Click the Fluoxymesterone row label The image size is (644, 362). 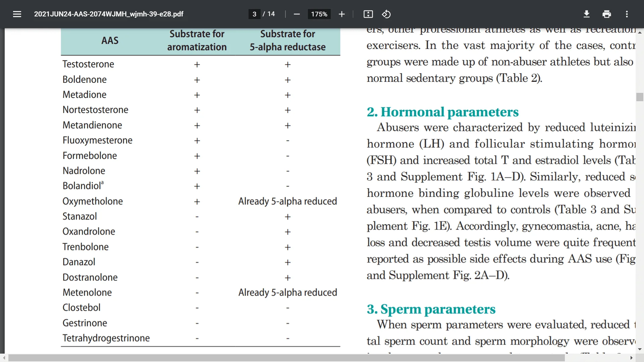click(x=97, y=140)
